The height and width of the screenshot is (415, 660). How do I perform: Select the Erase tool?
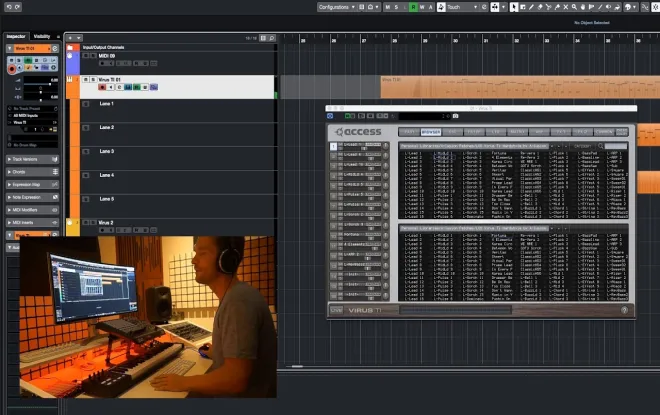(540, 7)
